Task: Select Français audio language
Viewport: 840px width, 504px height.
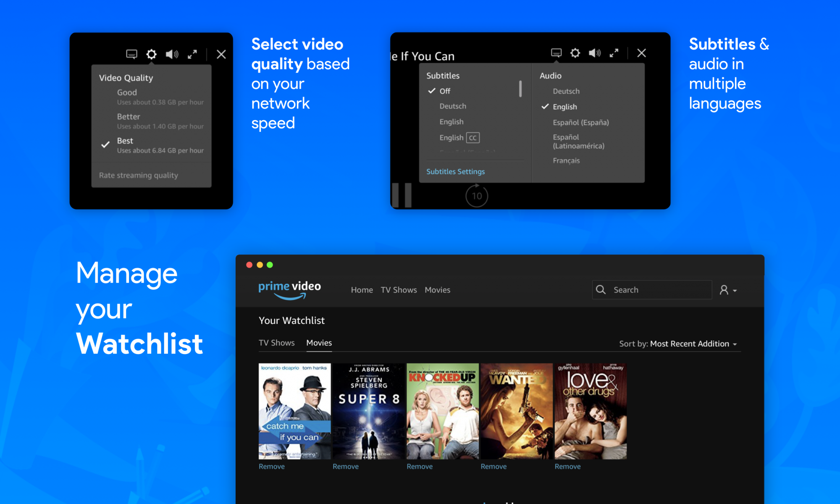Action: pyautogui.click(x=566, y=160)
